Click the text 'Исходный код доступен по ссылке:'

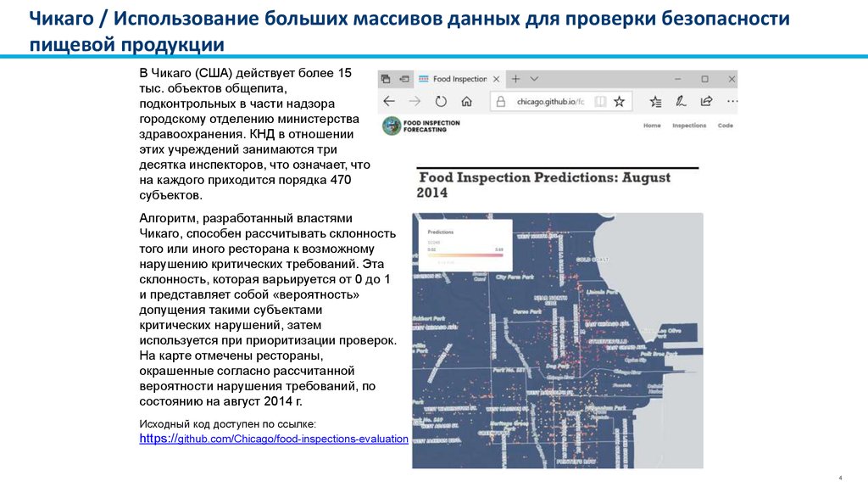pos(227,424)
